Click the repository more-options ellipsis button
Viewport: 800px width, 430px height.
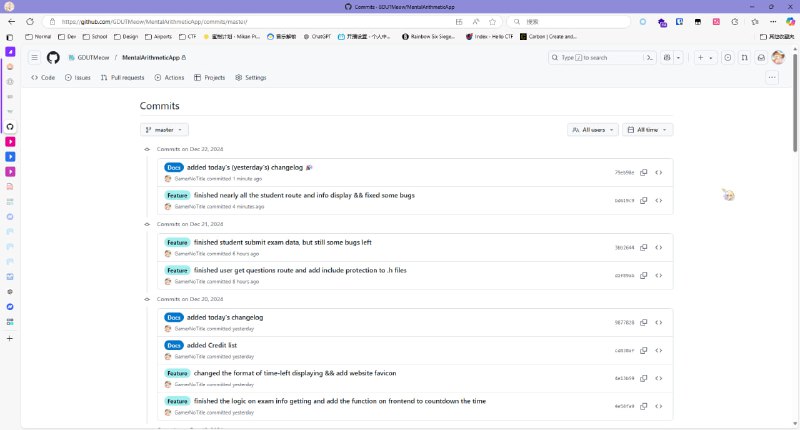tap(771, 77)
